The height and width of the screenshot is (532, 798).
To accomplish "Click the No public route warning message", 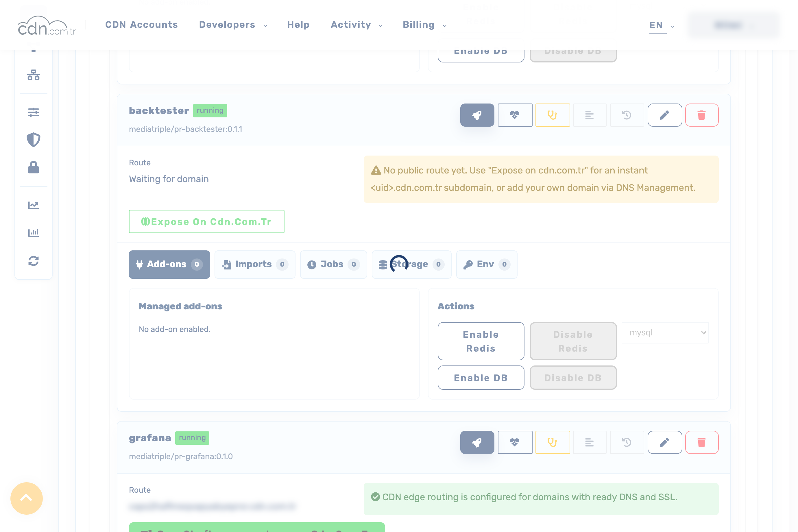I will (x=541, y=179).
